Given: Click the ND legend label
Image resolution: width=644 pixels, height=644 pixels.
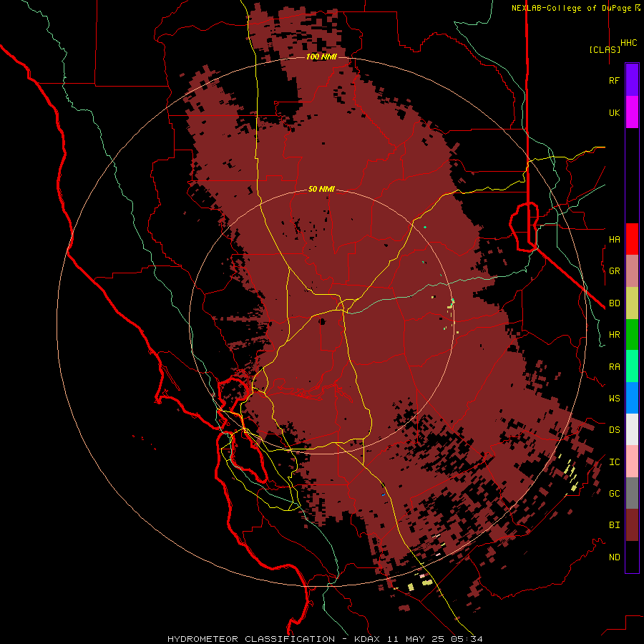Looking at the screenshot, I should tap(614, 557).
